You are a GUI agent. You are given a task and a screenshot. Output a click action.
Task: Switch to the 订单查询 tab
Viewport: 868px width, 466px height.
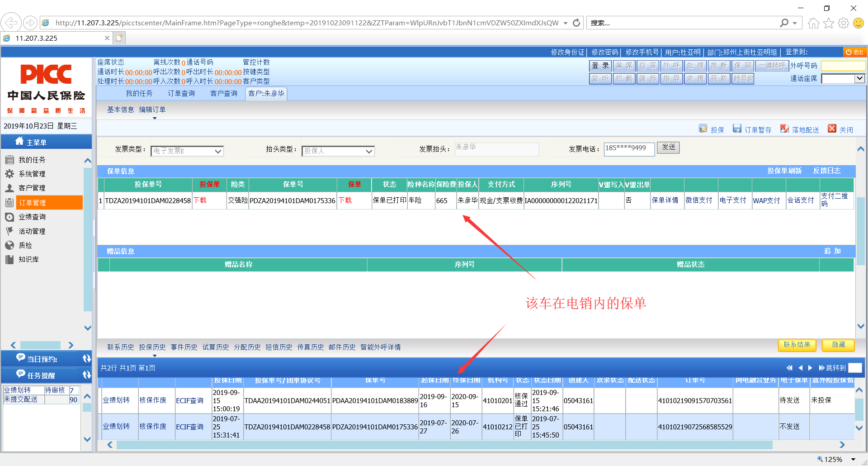pos(181,93)
